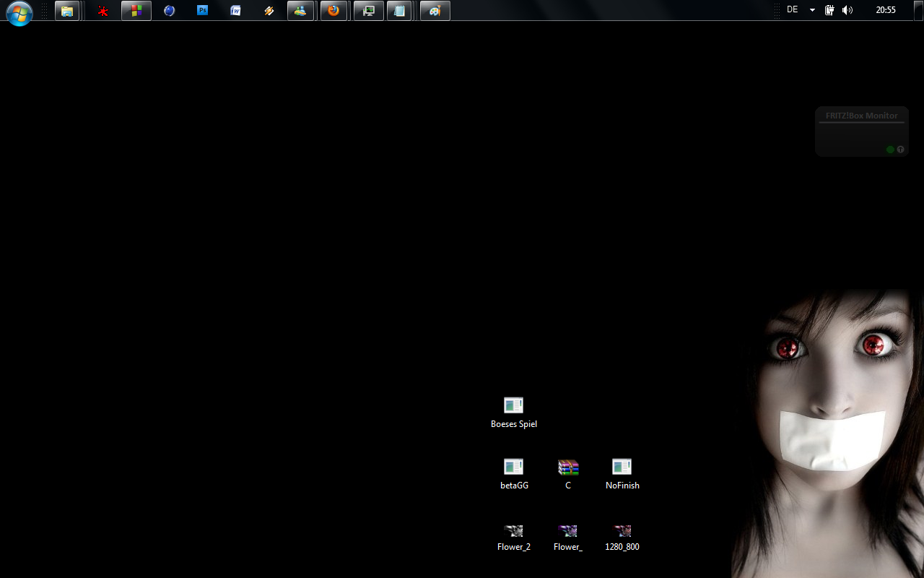924x578 pixels.
Task: Toggle the green FRITZ!Box status indicator
Action: pyautogui.click(x=890, y=150)
